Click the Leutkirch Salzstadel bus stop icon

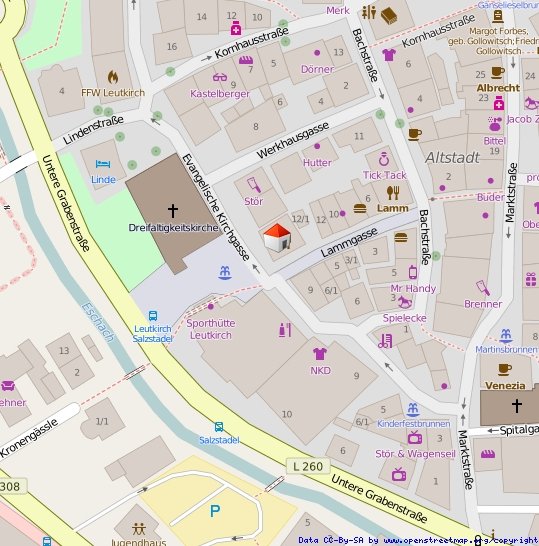coord(153,315)
